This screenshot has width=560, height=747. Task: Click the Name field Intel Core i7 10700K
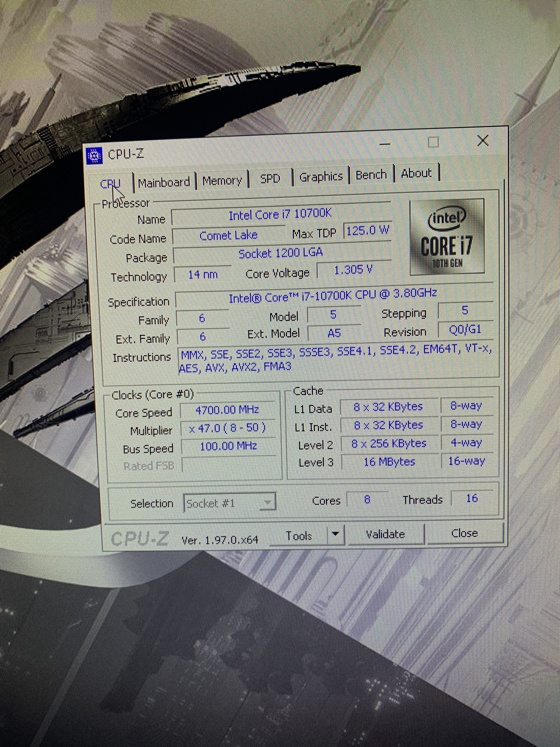(x=281, y=214)
